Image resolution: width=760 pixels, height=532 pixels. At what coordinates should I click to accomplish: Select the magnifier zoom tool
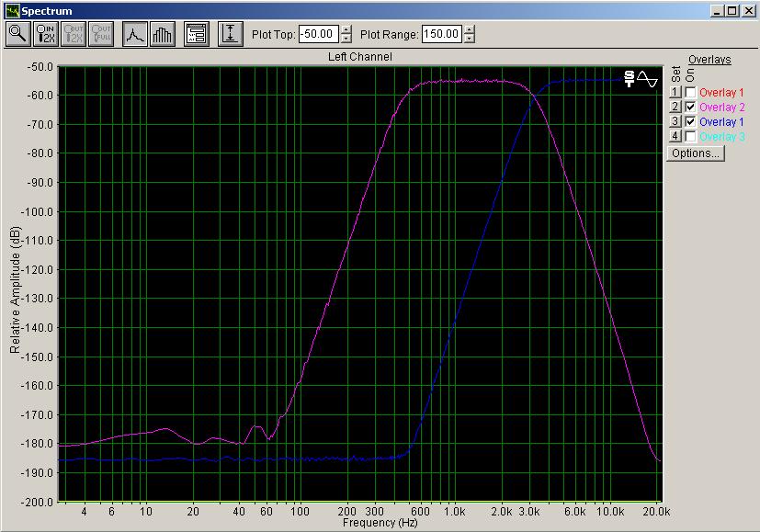tap(18, 34)
